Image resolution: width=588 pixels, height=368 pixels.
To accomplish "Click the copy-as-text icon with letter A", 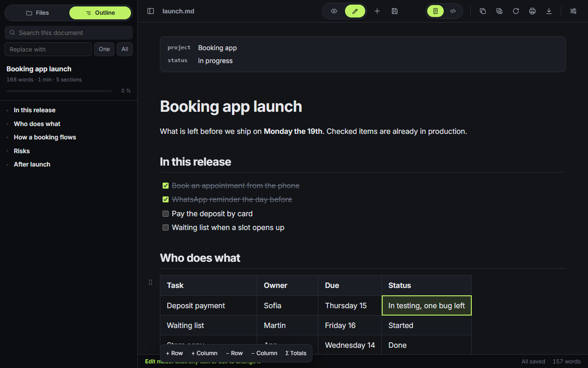I will coord(499,11).
